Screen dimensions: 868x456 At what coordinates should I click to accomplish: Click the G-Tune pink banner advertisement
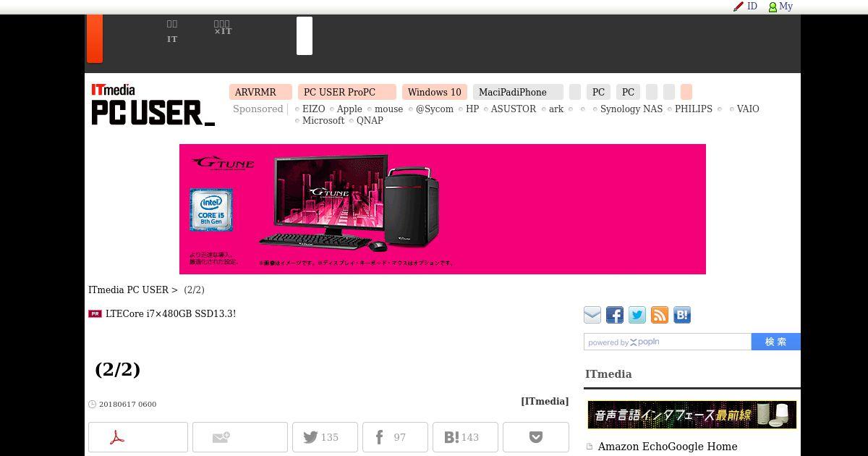(x=443, y=209)
